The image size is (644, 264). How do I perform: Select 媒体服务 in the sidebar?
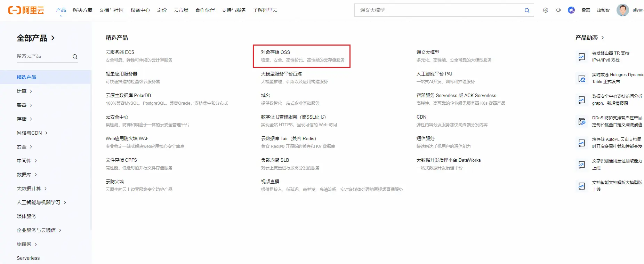[x=26, y=216]
